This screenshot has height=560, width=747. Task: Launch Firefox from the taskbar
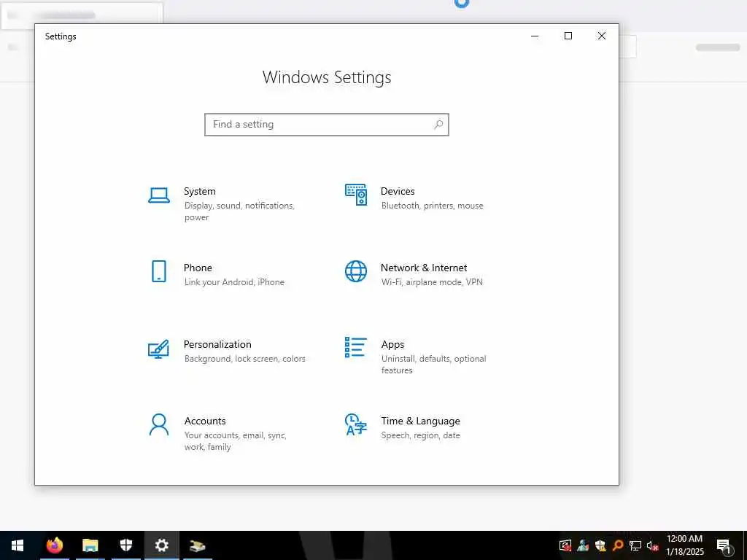coord(54,545)
